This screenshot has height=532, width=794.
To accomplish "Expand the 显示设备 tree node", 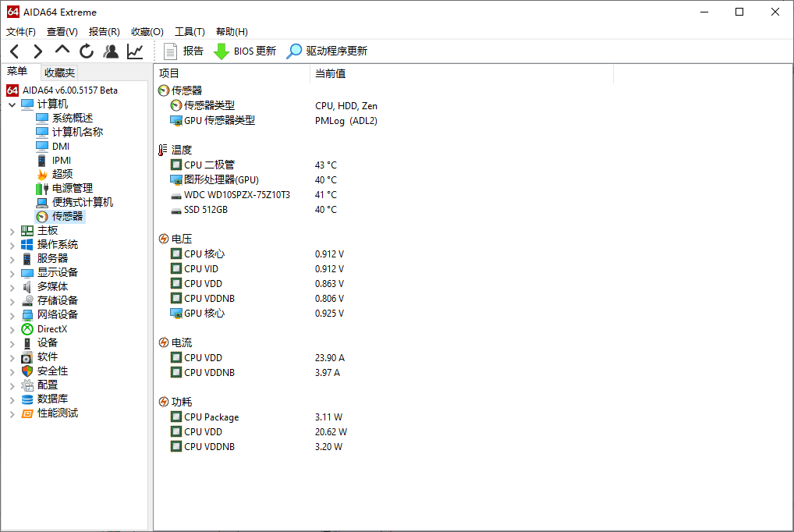I will [12, 274].
